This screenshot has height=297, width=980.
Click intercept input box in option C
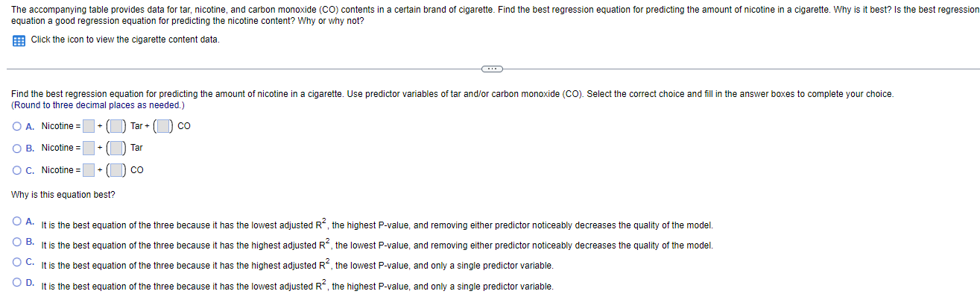(89, 169)
